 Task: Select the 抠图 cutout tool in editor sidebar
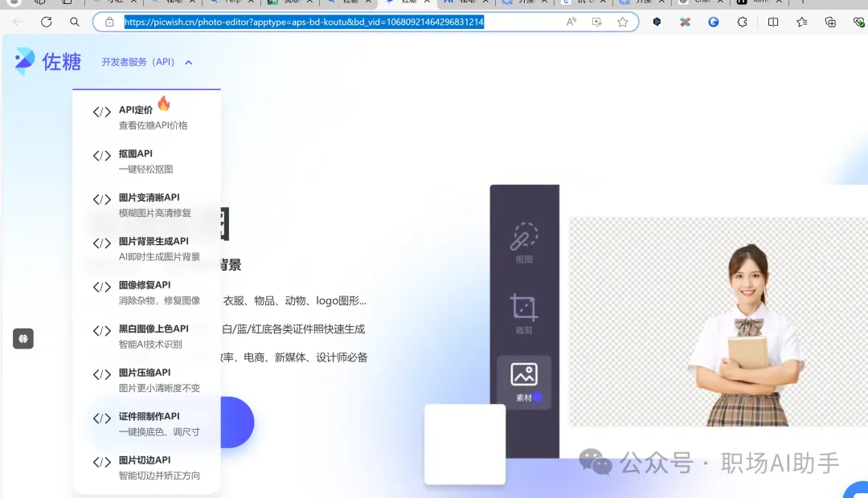click(x=524, y=241)
